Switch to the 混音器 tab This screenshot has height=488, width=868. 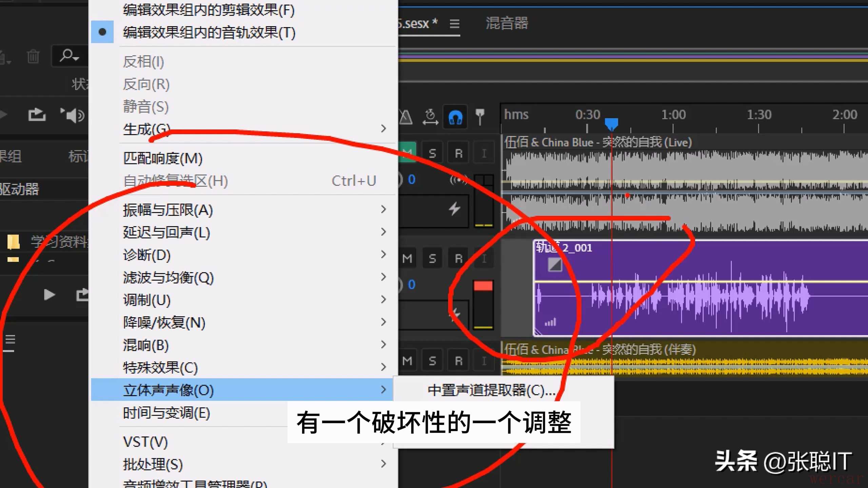coord(507,23)
